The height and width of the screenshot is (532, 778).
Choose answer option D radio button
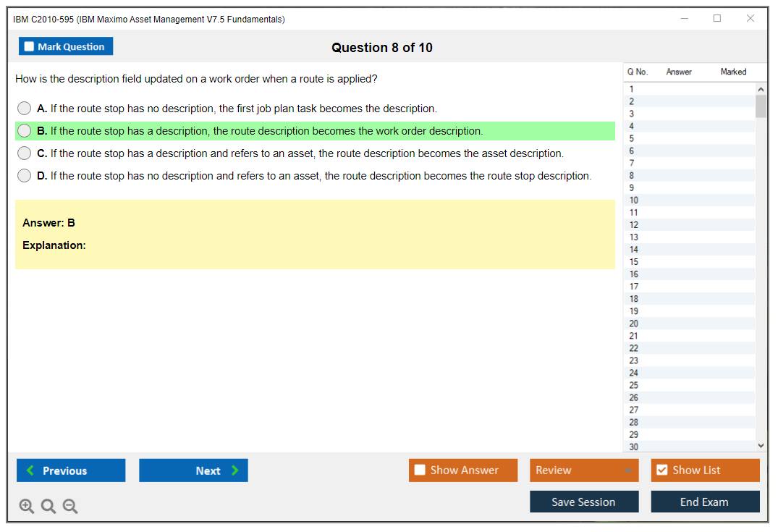click(x=25, y=176)
